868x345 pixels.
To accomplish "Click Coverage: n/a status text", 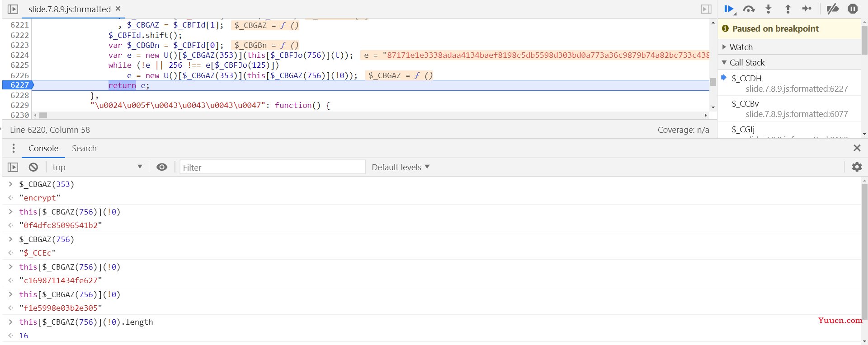I will (x=683, y=130).
